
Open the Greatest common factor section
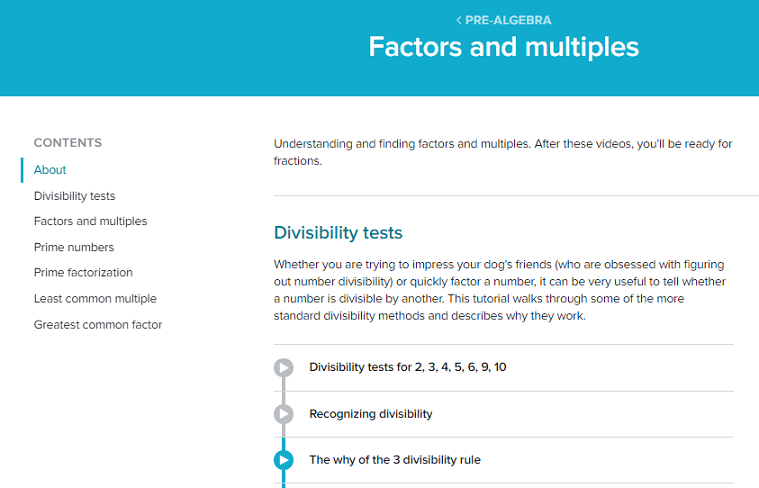(x=98, y=324)
